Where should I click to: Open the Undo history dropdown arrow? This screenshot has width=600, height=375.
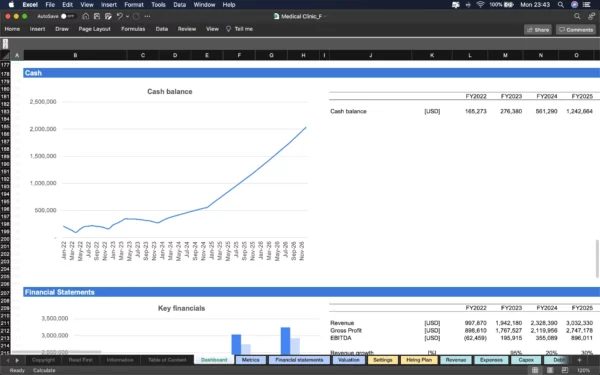click(x=127, y=16)
